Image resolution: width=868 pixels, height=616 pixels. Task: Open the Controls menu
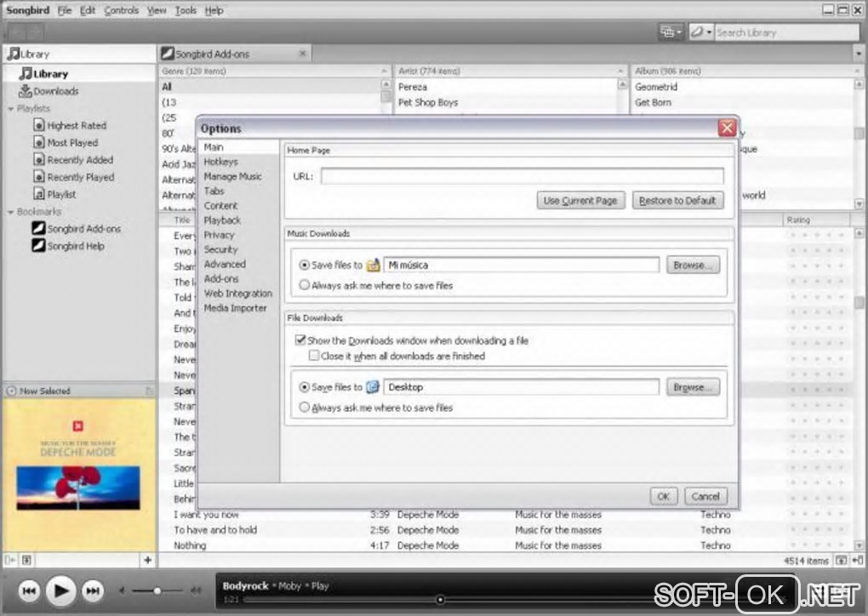(121, 10)
